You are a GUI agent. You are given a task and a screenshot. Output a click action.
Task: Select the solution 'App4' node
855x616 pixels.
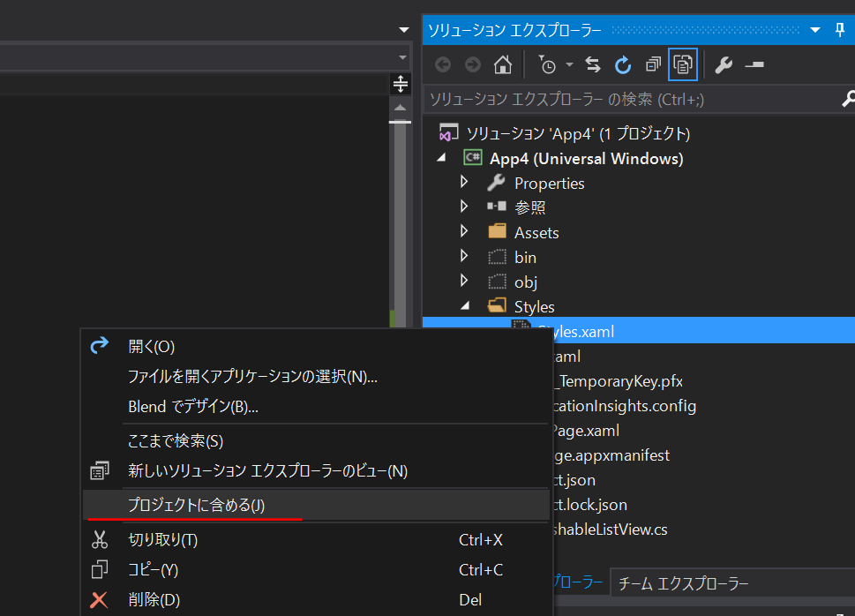578,133
